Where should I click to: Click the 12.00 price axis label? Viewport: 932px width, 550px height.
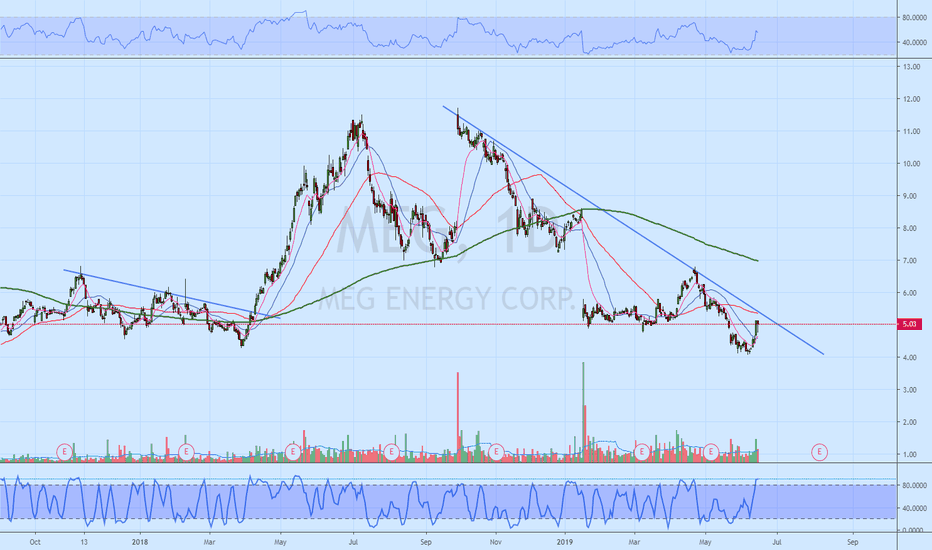point(912,99)
